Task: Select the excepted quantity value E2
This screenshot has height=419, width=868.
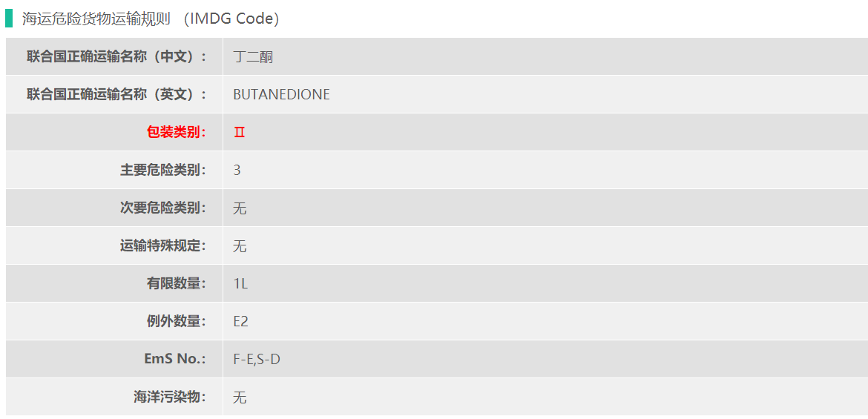Action: click(240, 321)
